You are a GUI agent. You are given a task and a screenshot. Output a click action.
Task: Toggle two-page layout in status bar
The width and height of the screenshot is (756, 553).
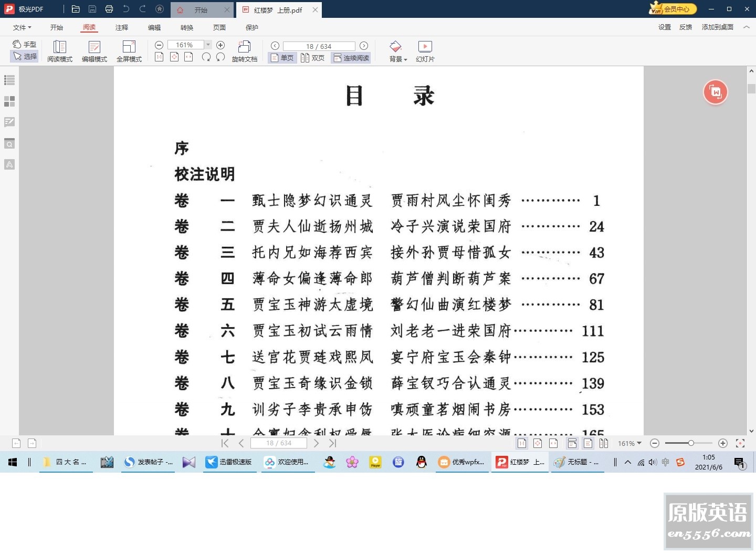click(604, 443)
